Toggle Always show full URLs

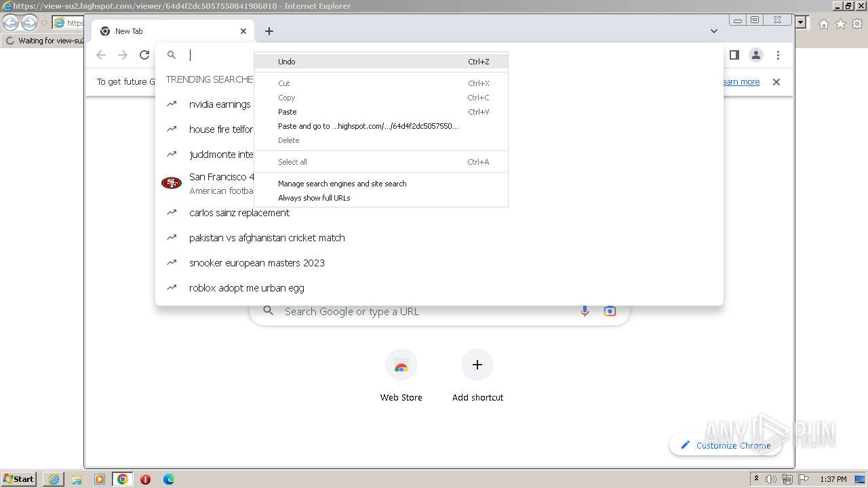[380, 198]
